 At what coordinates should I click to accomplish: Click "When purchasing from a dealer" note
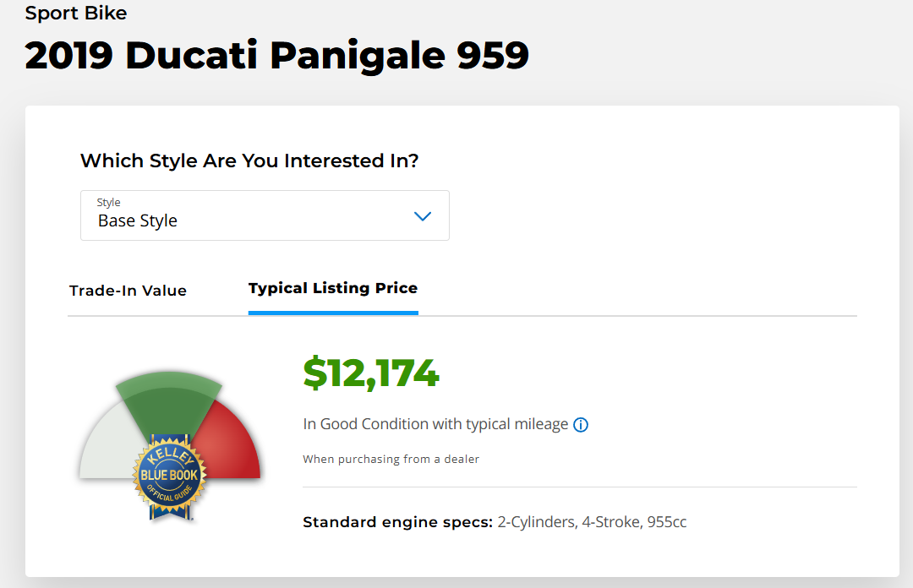391,460
